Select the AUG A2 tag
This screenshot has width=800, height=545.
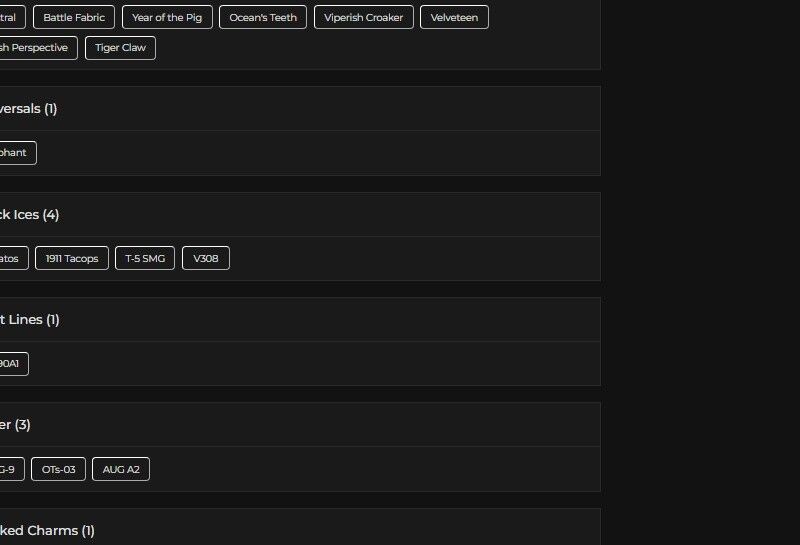pyautogui.click(x=120, y=469)
